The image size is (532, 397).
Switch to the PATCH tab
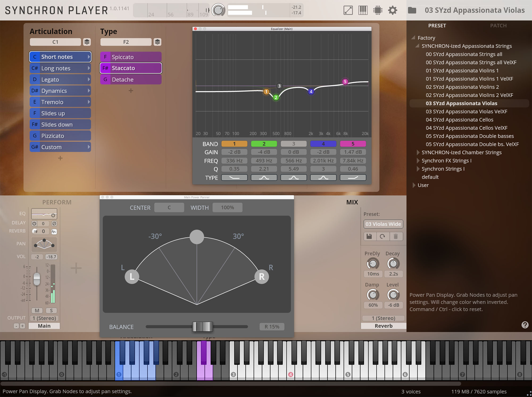498,26
